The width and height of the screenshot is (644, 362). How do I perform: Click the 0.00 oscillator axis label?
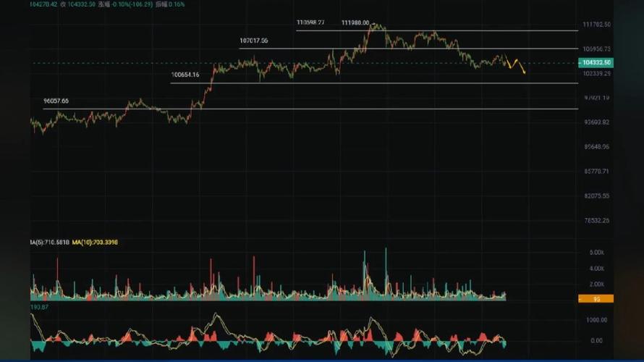(x=597, y=340)
